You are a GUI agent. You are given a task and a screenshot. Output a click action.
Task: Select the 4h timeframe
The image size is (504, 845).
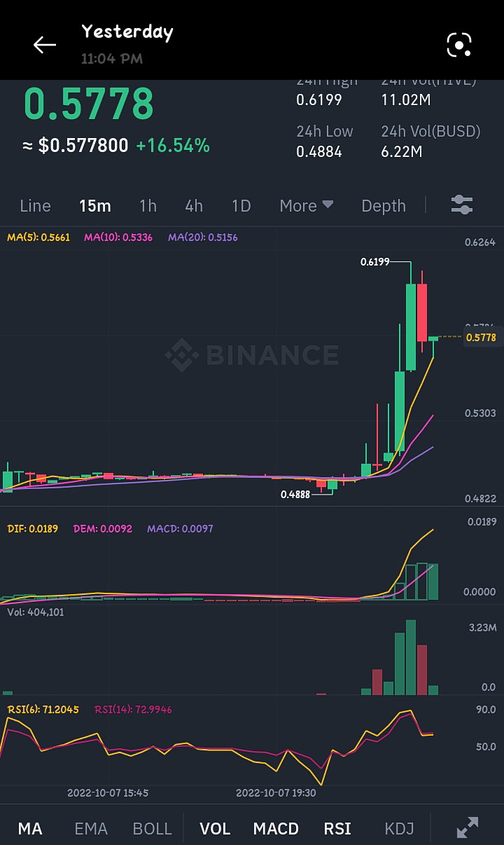pyautogui.click(x=194, y=205)
